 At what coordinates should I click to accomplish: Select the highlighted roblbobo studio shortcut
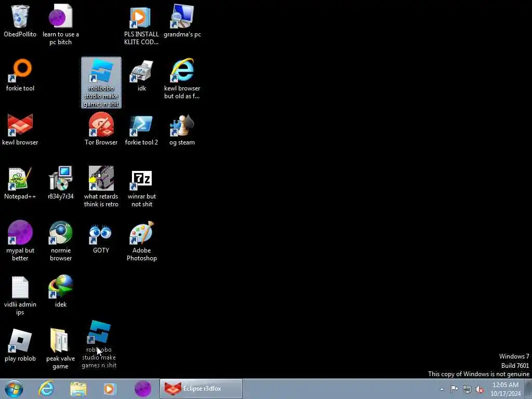[101, 83]
